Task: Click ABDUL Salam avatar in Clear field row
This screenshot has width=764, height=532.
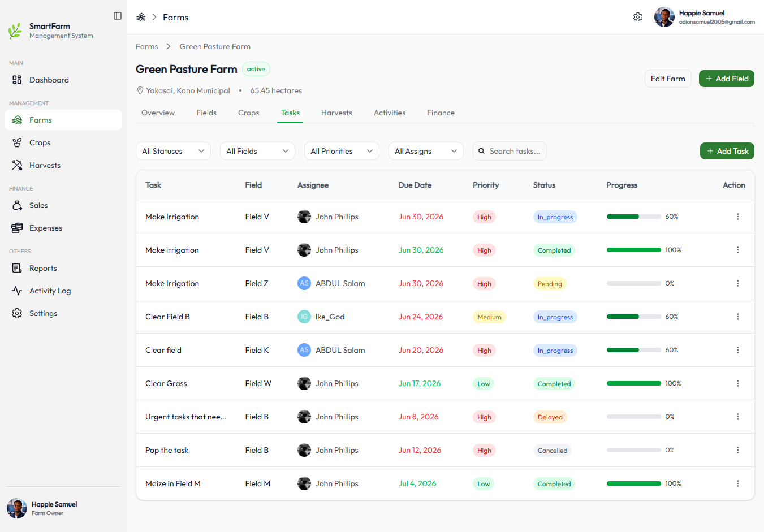Action: (304, 350)
